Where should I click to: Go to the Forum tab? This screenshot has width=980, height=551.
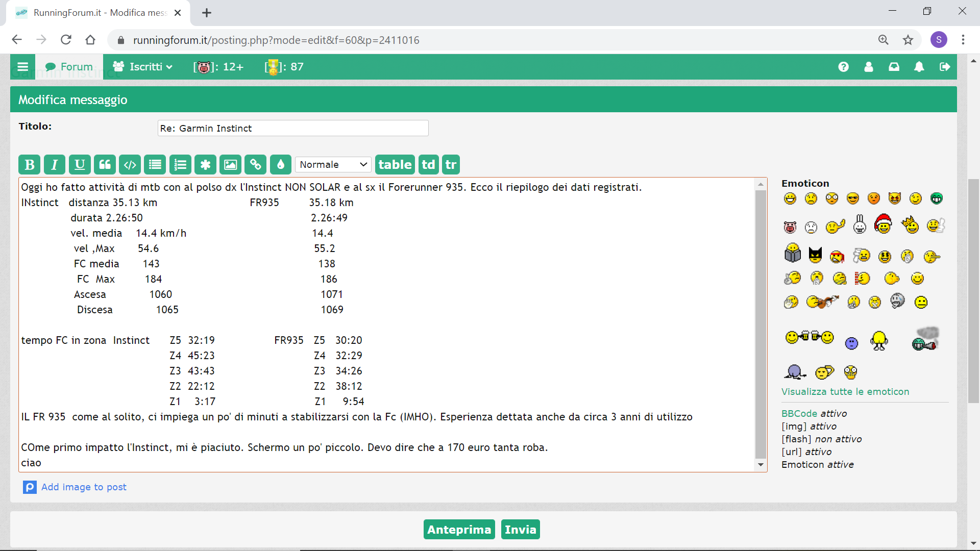pyautogui.click(x=69, y=67)
